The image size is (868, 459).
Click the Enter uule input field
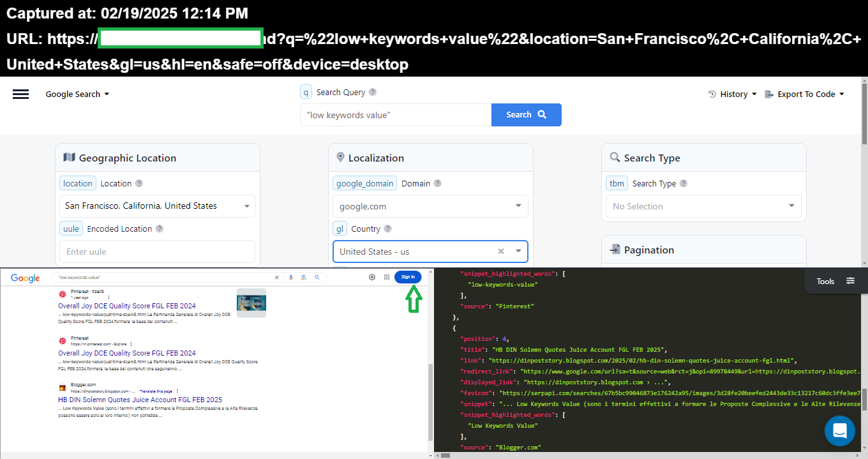click(157, 252)
